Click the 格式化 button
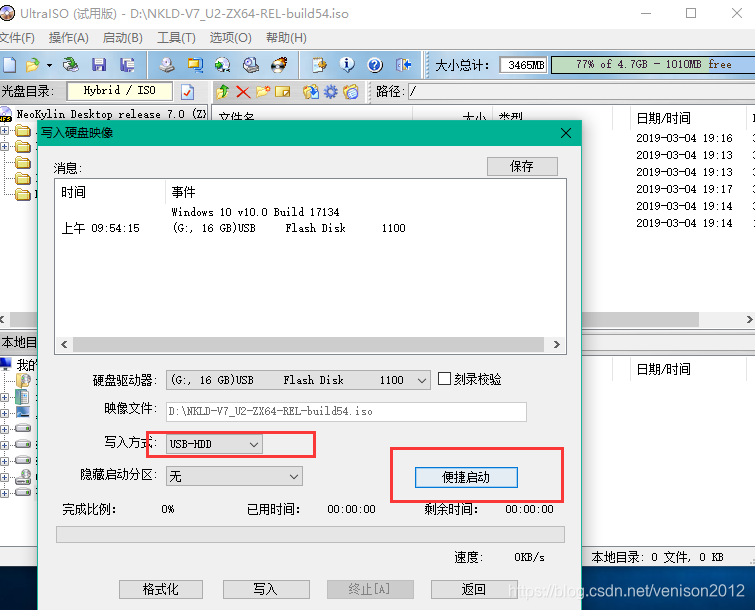 coord(161,589)
